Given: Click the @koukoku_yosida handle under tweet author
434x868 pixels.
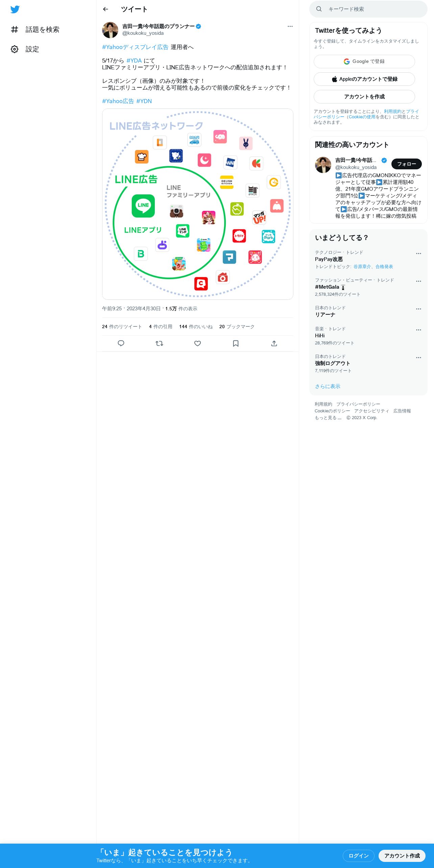Looking at the screenshot, I should [x=143, y=33].
